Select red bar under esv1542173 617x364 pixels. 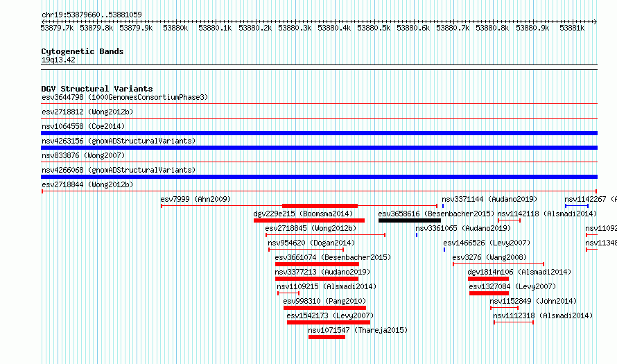[x=329, y=322]
